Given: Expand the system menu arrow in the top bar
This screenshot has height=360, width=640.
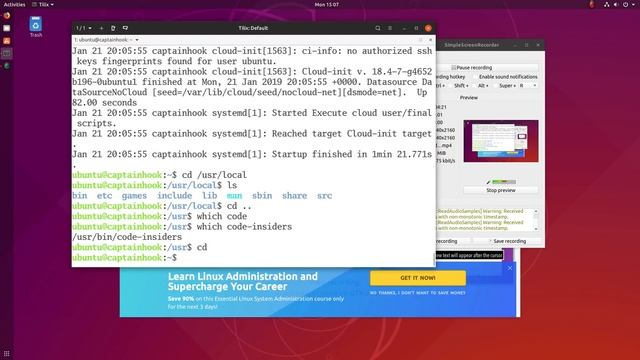Looking at the screenshot, I should click(x=632, y=4).
